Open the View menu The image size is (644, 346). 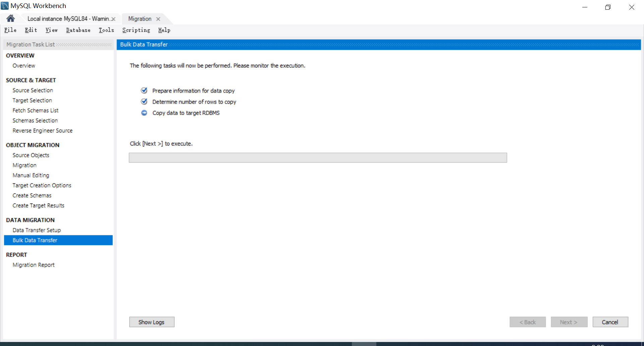(x=52, y=30)
